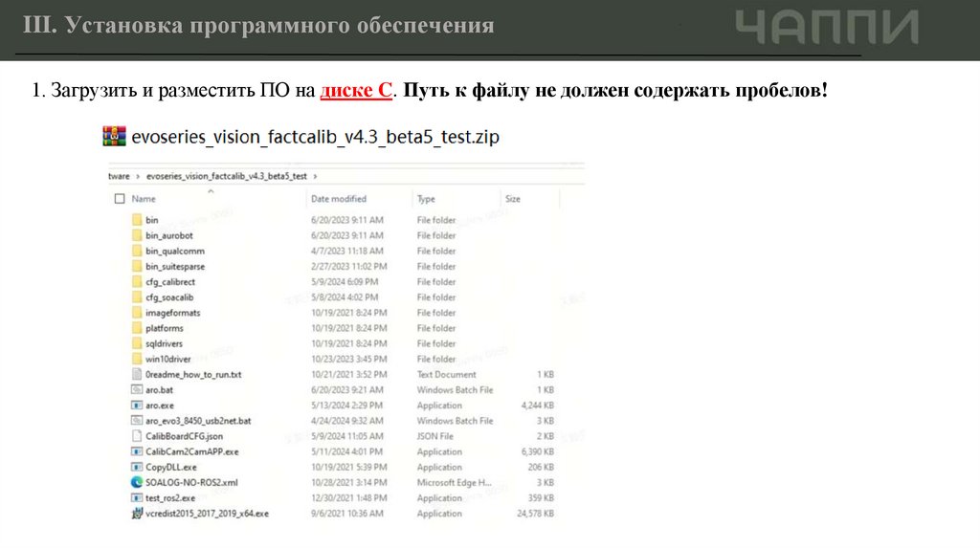Select the bin_aurobot folder name

[169, 235]
